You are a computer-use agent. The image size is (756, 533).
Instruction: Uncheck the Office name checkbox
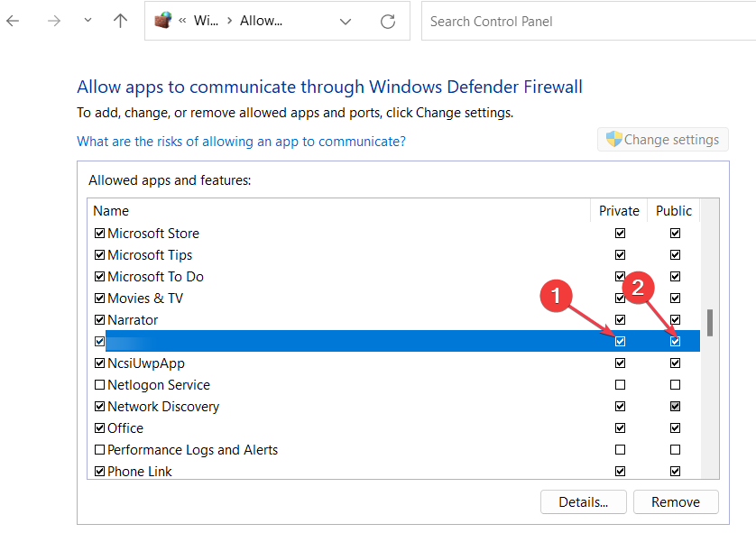99,428
